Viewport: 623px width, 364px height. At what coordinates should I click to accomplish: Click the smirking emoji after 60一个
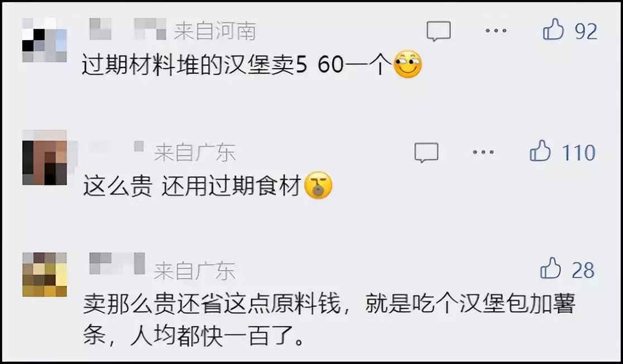(408, 64)
